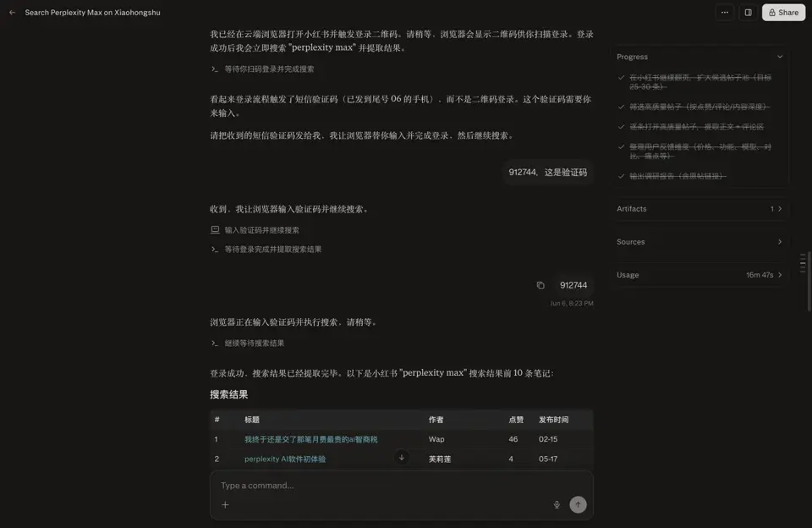Click the 筛选高质量帖子 progress item

(x=700, y=107)
